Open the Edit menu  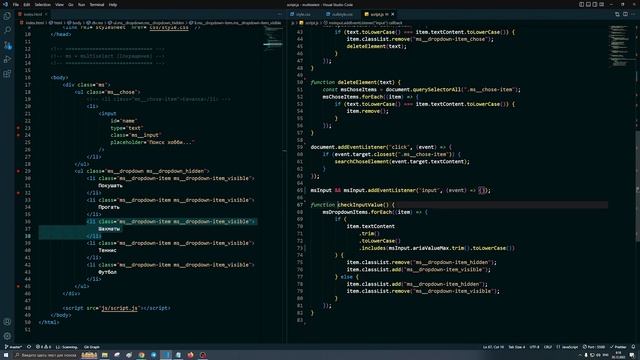point(27,4)
